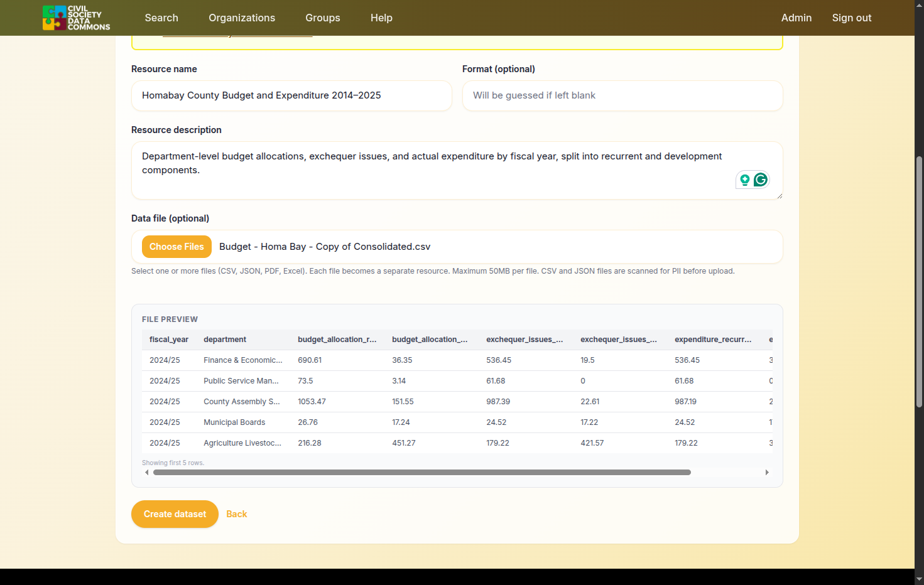
Task: Open the Search menu item
Action: (161, 18)
